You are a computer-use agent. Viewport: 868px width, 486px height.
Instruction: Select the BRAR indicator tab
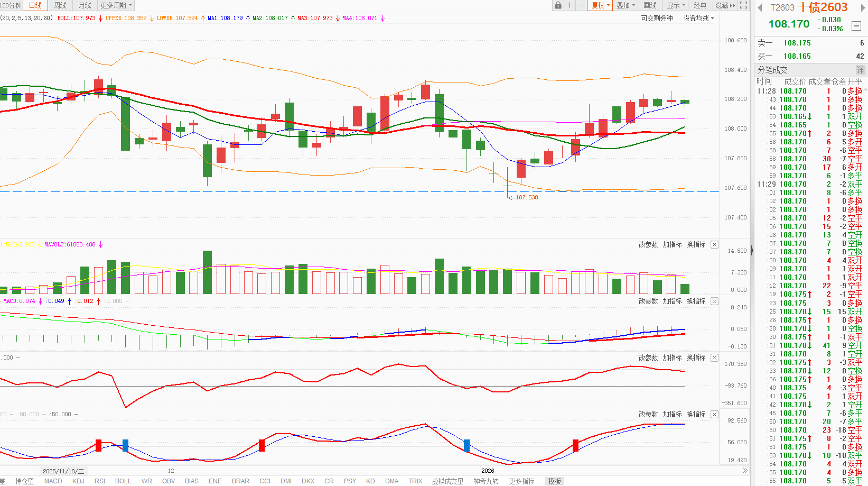pos(240,481)
